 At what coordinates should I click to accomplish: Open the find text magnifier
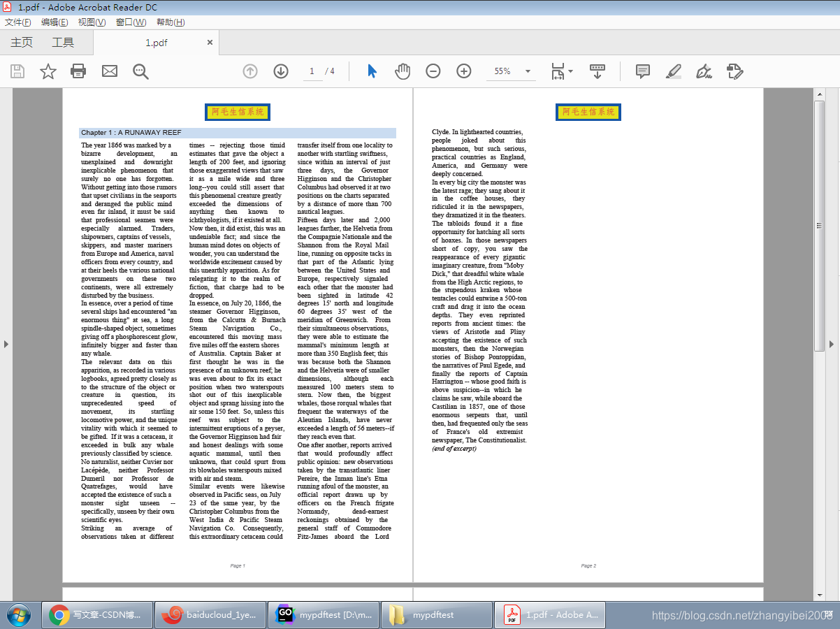tap(141, 71)
